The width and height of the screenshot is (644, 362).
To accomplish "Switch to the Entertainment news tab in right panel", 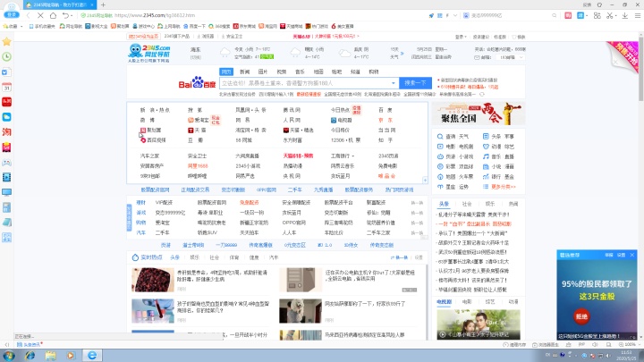I will pyautogui.click(x=490, y=204).
